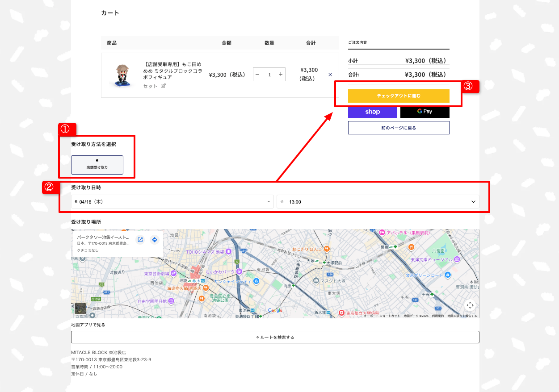Click TOHOシネマズ 池袋 map marker
Viewport: 559px width, 392px height.
click(228, 252)
